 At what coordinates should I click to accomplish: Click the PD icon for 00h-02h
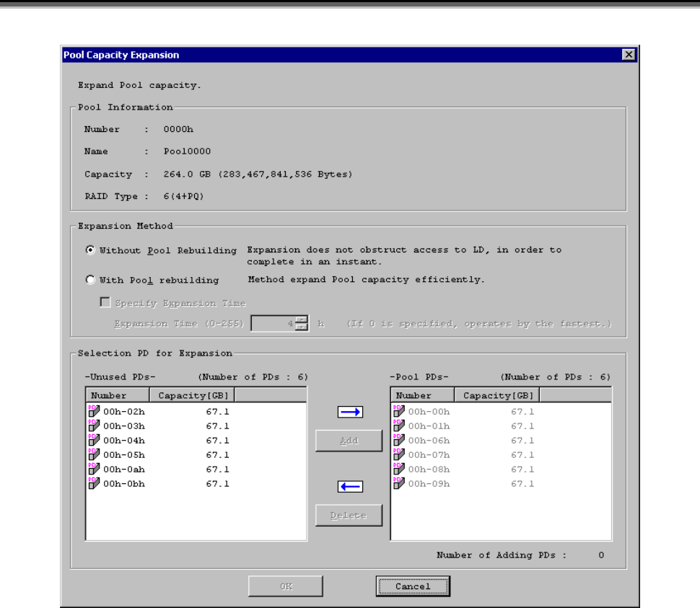tap(93, 411)
